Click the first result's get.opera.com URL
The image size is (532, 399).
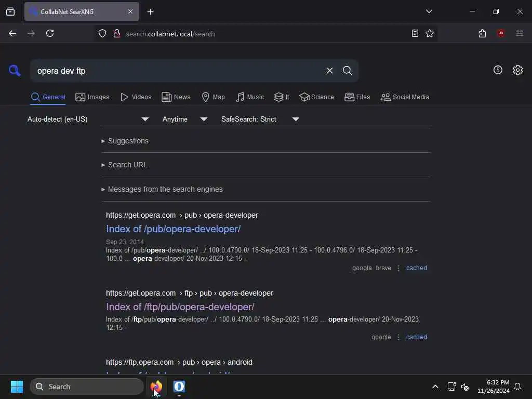182,216
